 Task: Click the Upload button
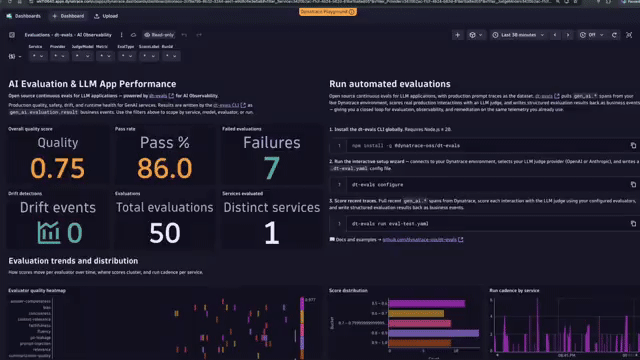pos(106,16)
